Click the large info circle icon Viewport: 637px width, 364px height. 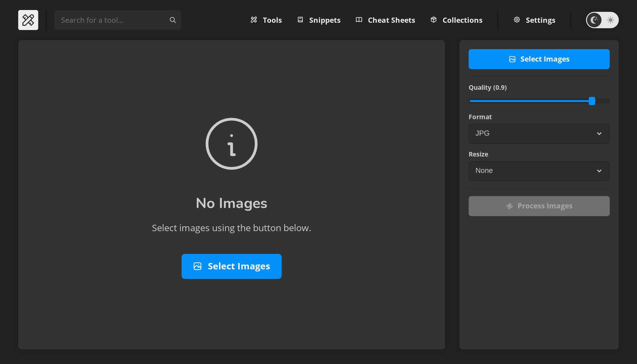click(231, 144)
